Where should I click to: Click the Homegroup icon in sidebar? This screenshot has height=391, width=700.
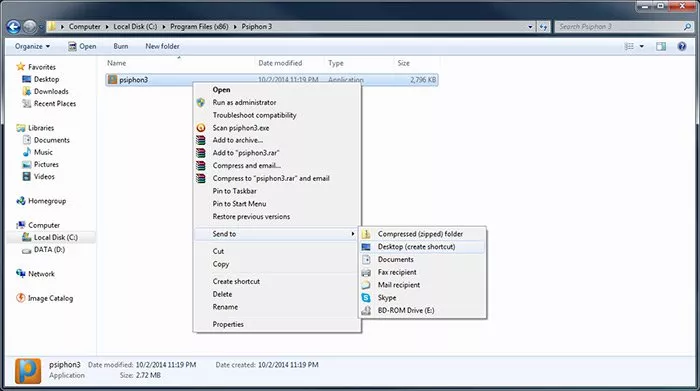pyautogui.click(x=21, y=201)
